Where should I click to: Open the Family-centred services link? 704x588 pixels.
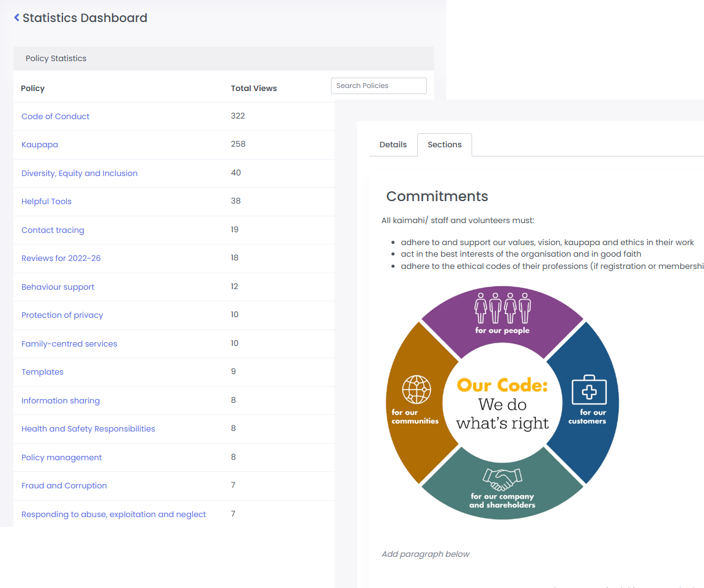[69, 344]
